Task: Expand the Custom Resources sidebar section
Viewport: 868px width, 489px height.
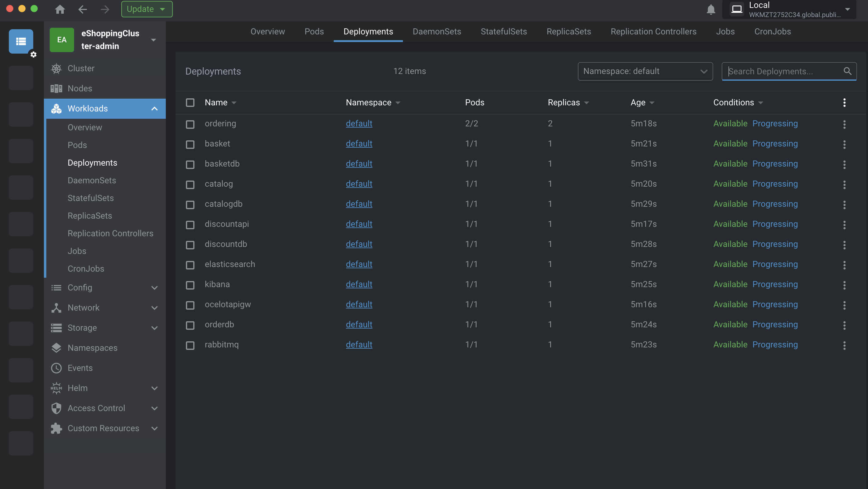Action: coord(154,428)
